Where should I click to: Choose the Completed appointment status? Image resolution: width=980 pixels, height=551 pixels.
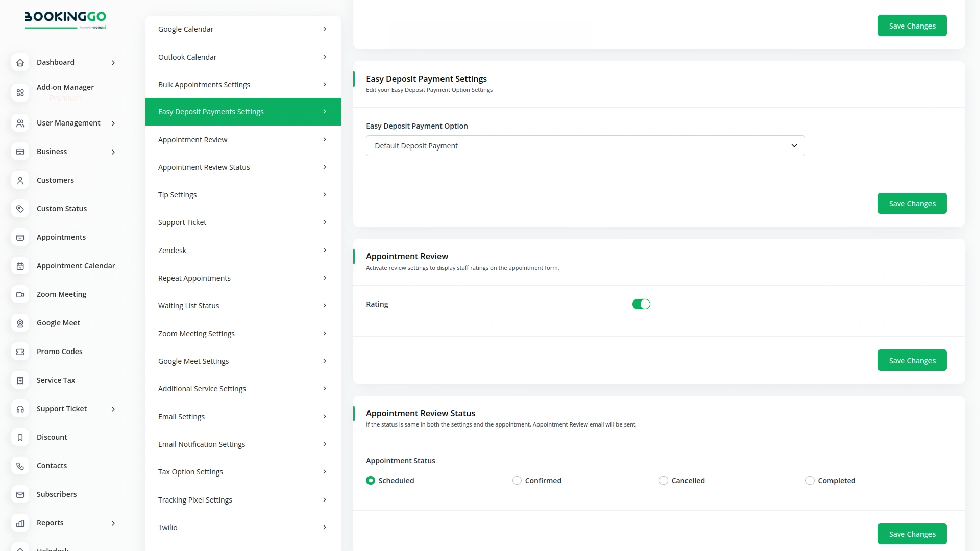pyautogui.click(x=810, y=480)
